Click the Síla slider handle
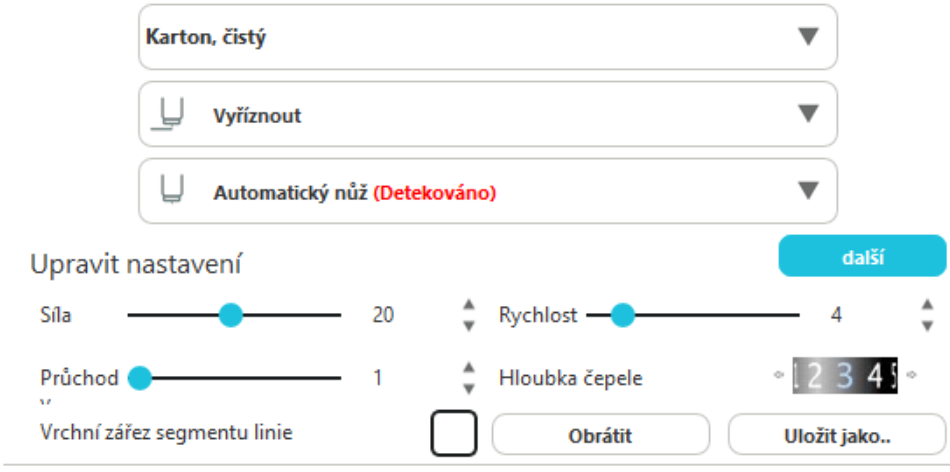950x472 pixels. click(231, 315)
